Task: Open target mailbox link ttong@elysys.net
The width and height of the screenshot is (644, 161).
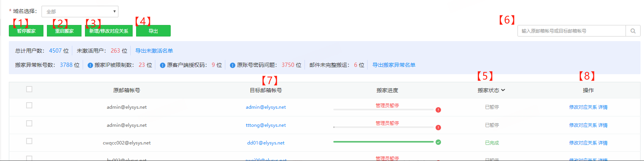Action: click(x=266, y=125)
